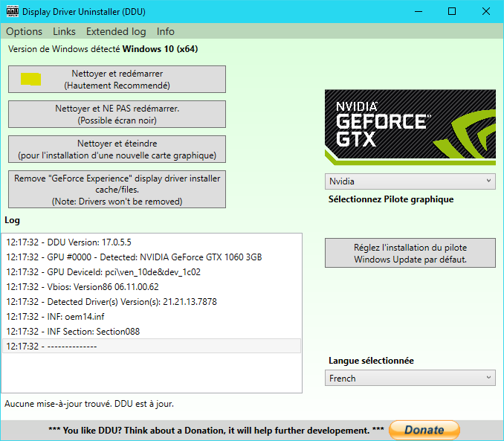
Task: Select the dashed separator log line
Action: point(152,346)
